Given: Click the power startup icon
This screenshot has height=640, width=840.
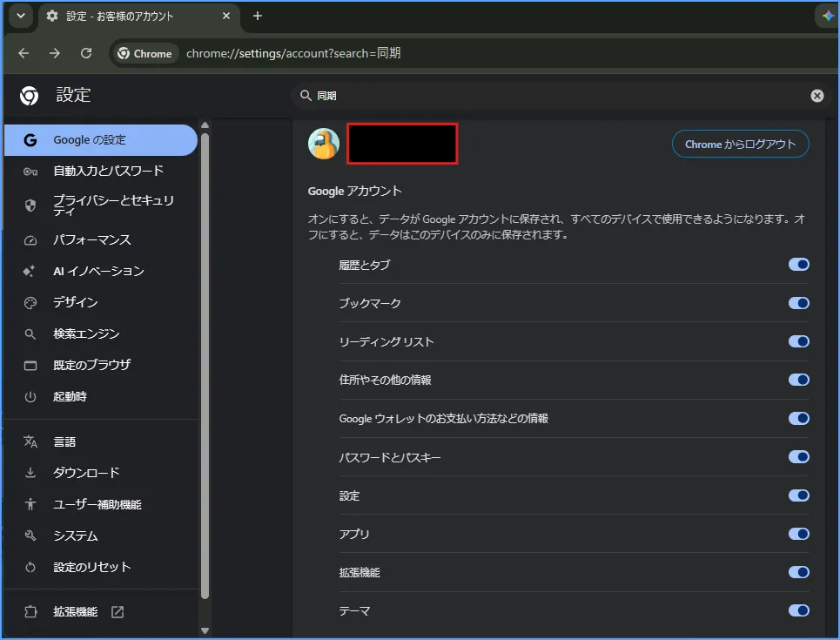Looking at the screenshot, I should 30,397.
